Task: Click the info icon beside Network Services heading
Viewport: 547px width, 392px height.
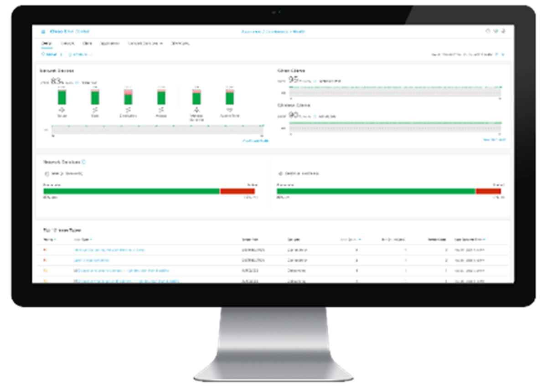Action: (x=84, y=162)
